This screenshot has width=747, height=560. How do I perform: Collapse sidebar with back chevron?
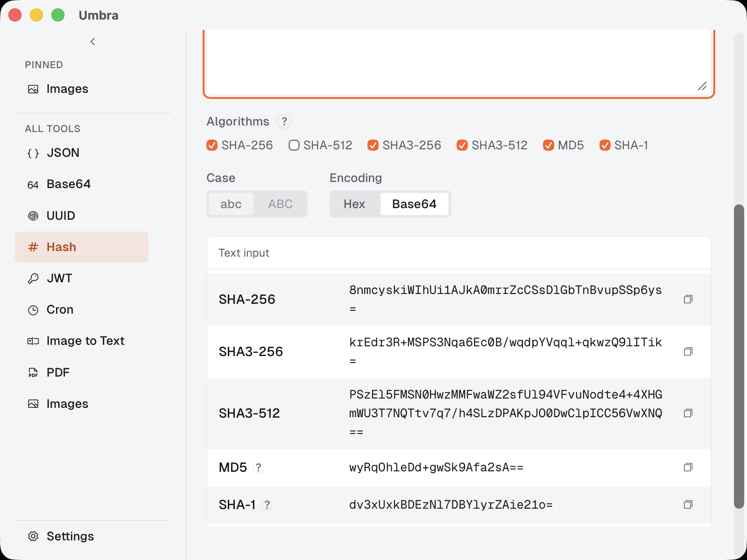(x=92, y=42)
